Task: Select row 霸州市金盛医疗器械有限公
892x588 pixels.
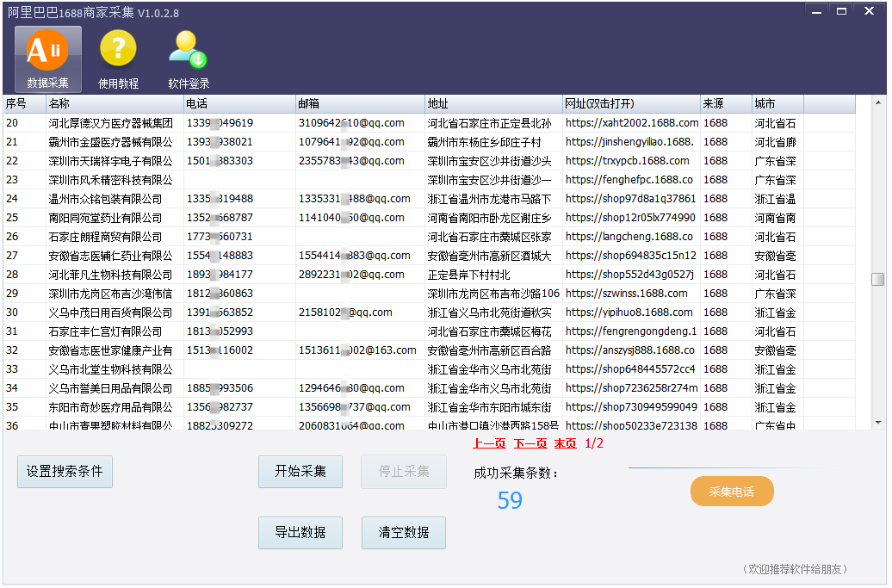Action: (430, 142)
